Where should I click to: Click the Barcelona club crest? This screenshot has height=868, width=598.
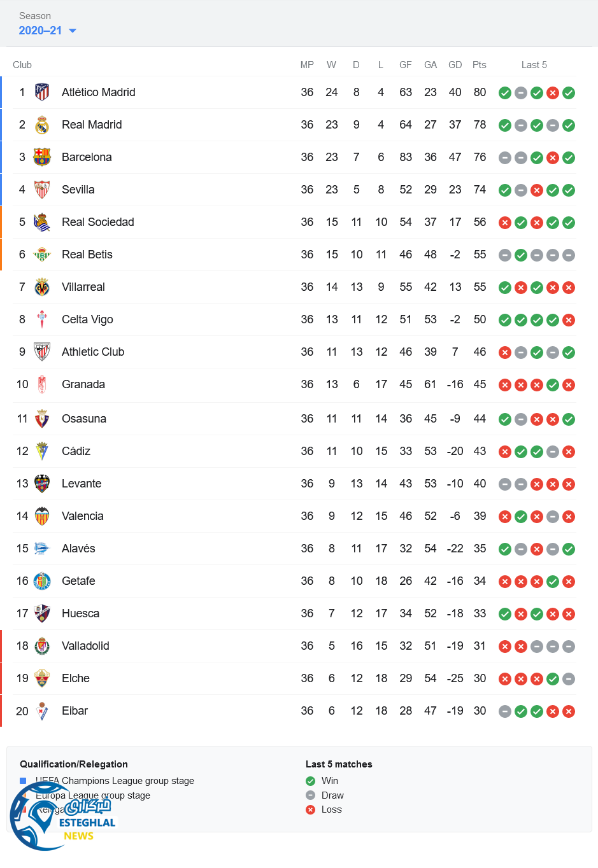(42, 157)
